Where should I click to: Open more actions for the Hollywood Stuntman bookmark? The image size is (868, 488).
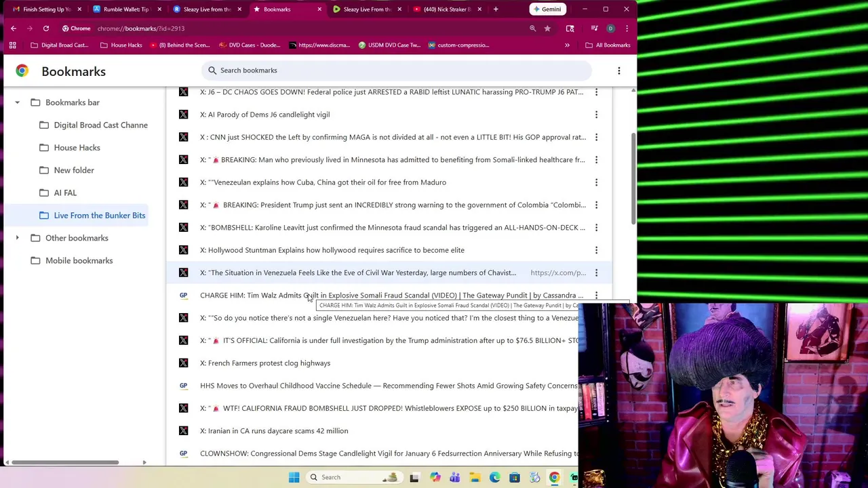click(x=596, y=250)
